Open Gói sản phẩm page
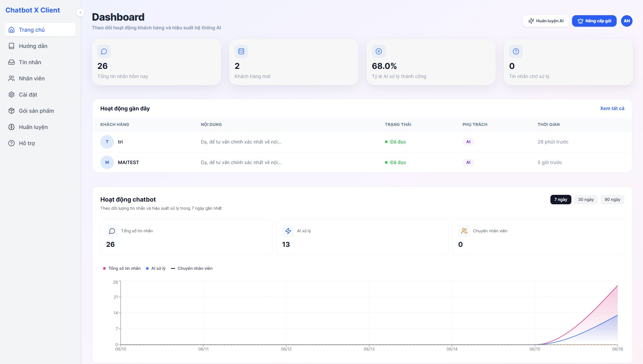This screenshot has width=643, height=364. point(40,111)
